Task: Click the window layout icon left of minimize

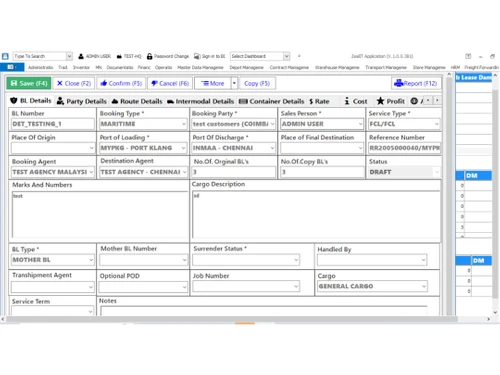Action: point(468,56)
